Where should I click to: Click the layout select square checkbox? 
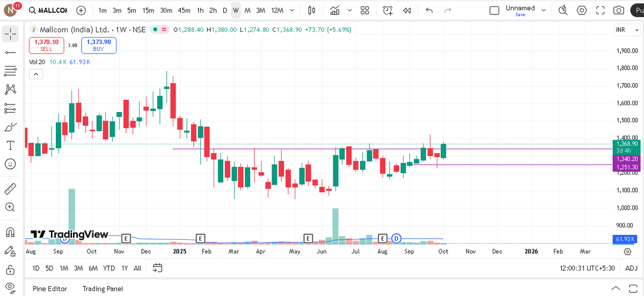495,10
